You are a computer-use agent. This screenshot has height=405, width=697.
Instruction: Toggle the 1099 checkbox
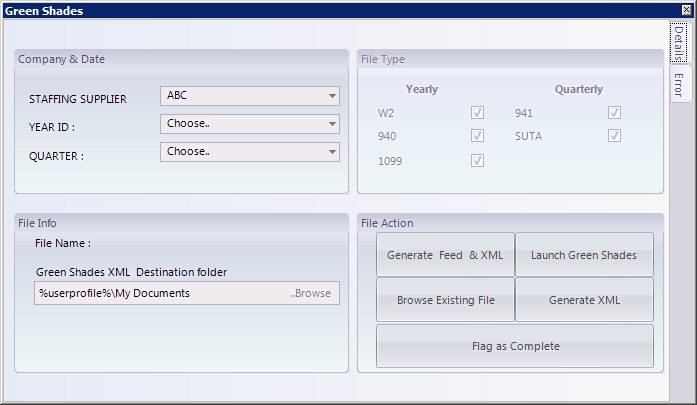[477, 160]
